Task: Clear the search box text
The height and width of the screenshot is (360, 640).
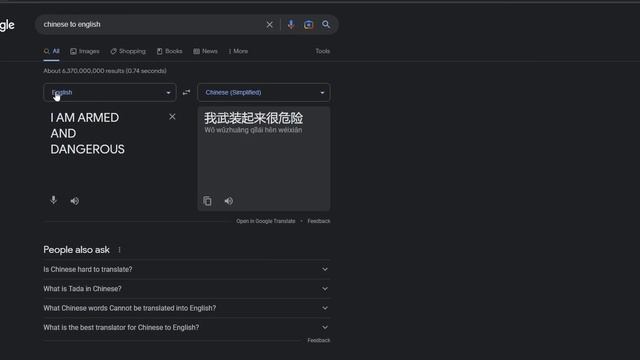Action: click(x=269, y=24)
